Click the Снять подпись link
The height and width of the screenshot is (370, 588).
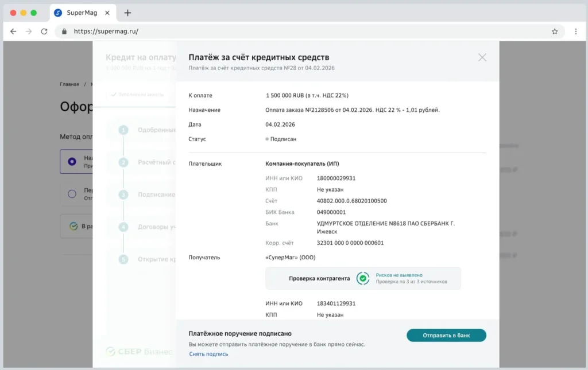click(208, 354)
